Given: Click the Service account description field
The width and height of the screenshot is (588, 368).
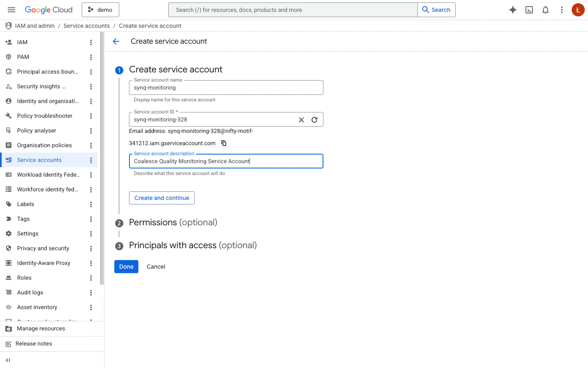Looking at the screenshot, I should pos(226,161).
